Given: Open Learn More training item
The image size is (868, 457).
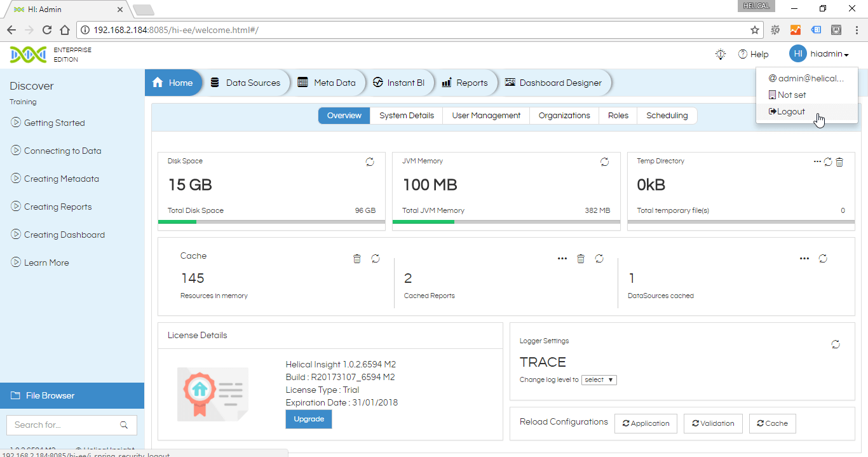Looking at the screenshot, I should click(40, 263).
